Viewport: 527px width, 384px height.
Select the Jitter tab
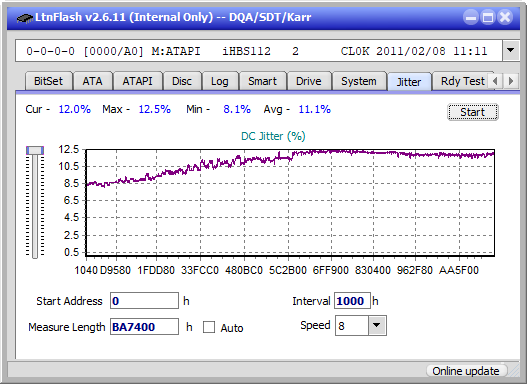coord(409,82)
